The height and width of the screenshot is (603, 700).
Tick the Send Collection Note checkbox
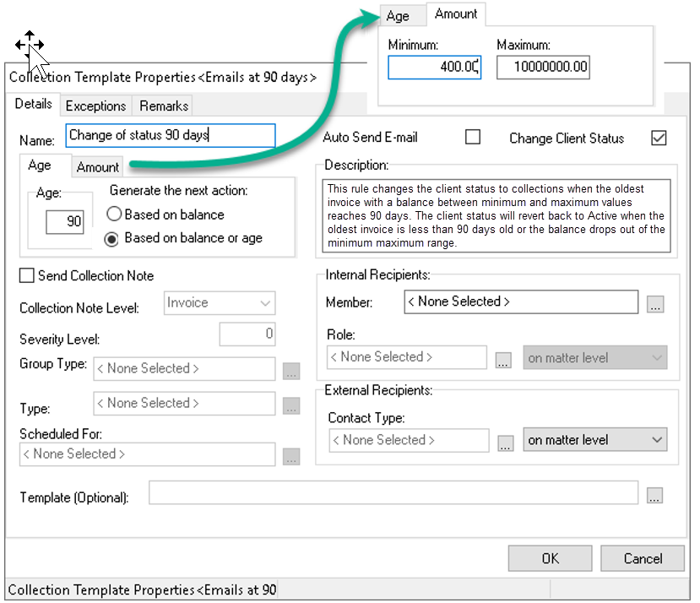point(27,275)
